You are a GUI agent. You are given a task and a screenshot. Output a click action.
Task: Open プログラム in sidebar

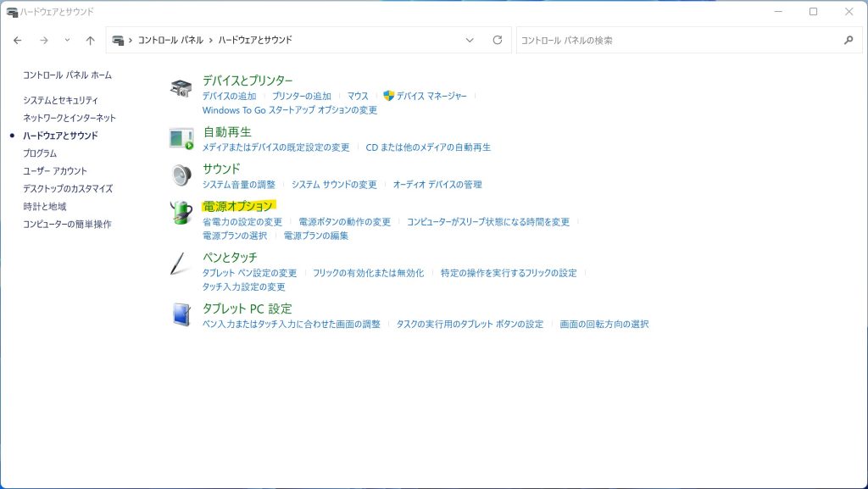40,153
